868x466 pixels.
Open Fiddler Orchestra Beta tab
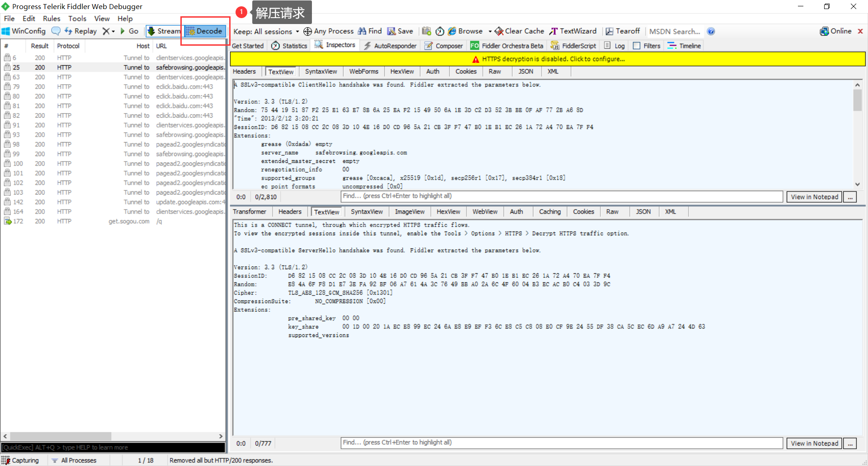[507, 46]
